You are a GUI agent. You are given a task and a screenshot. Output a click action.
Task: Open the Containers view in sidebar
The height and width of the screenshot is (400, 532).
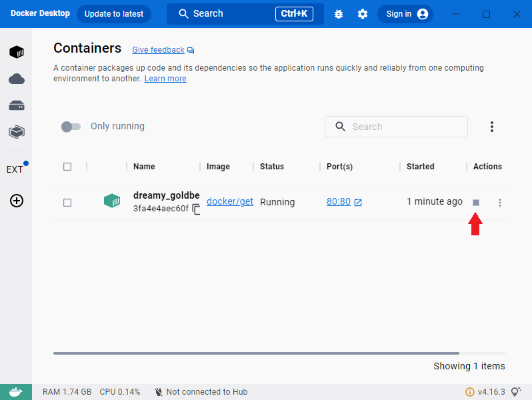[16, 52]
